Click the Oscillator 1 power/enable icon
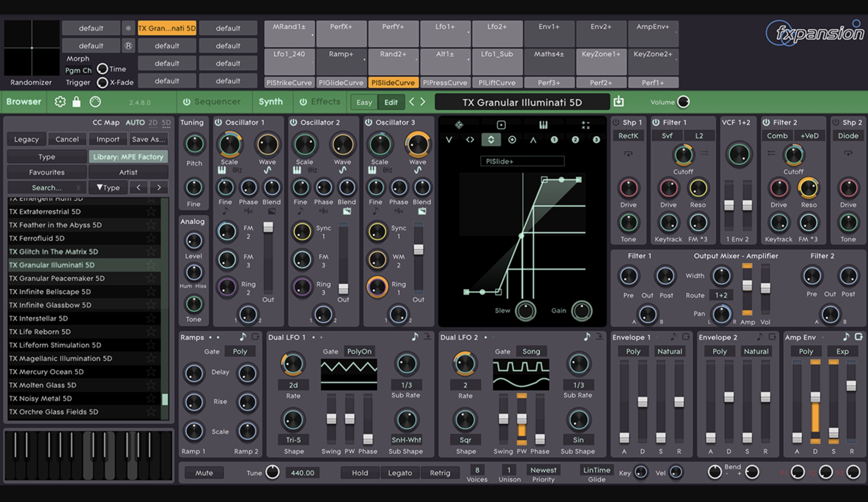 coord(221,123)
